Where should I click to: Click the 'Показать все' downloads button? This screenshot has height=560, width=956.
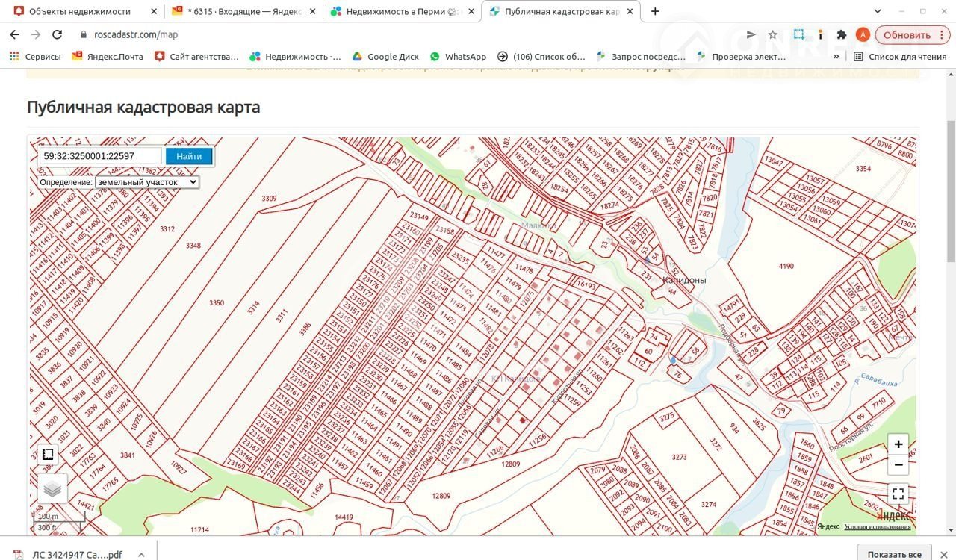tap(894, 554)
